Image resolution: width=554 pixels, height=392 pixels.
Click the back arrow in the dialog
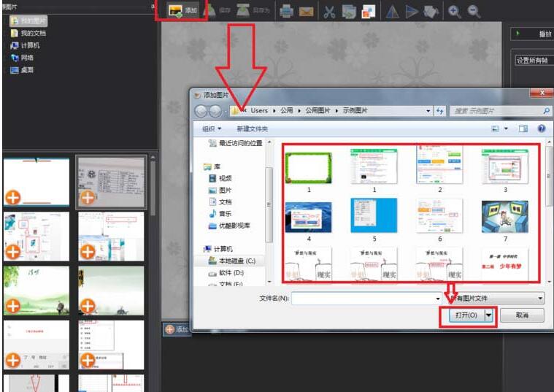[x=201, y=111]
